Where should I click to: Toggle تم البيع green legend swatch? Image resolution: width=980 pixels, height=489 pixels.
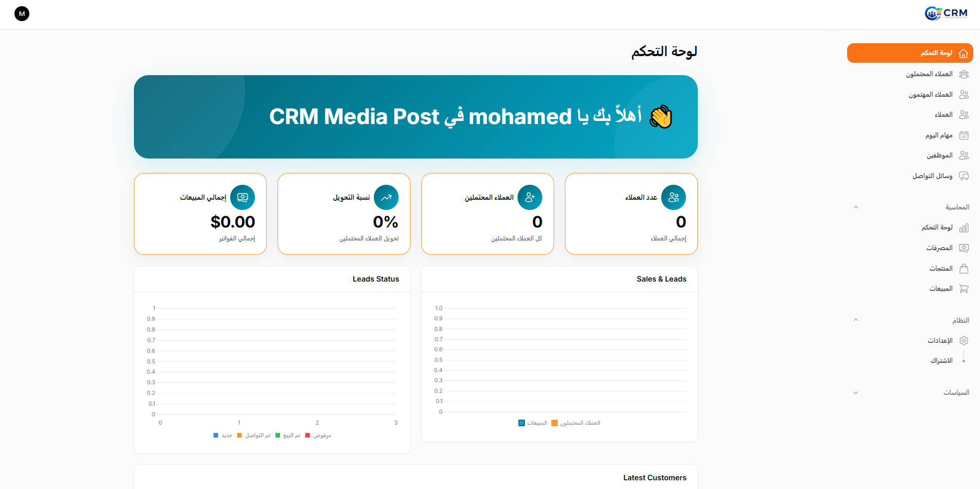coord(278,435)
